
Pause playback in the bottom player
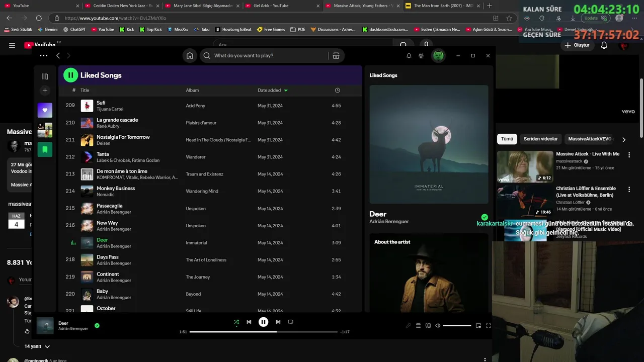(263, 322)
